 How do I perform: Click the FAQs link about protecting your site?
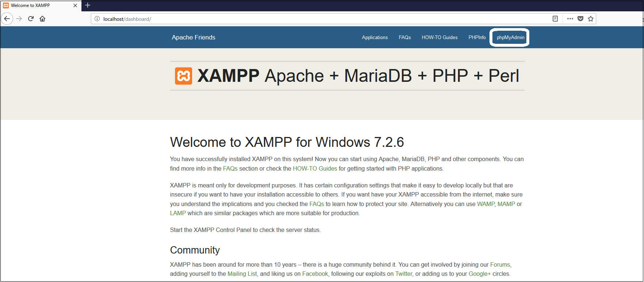point(317,204)
